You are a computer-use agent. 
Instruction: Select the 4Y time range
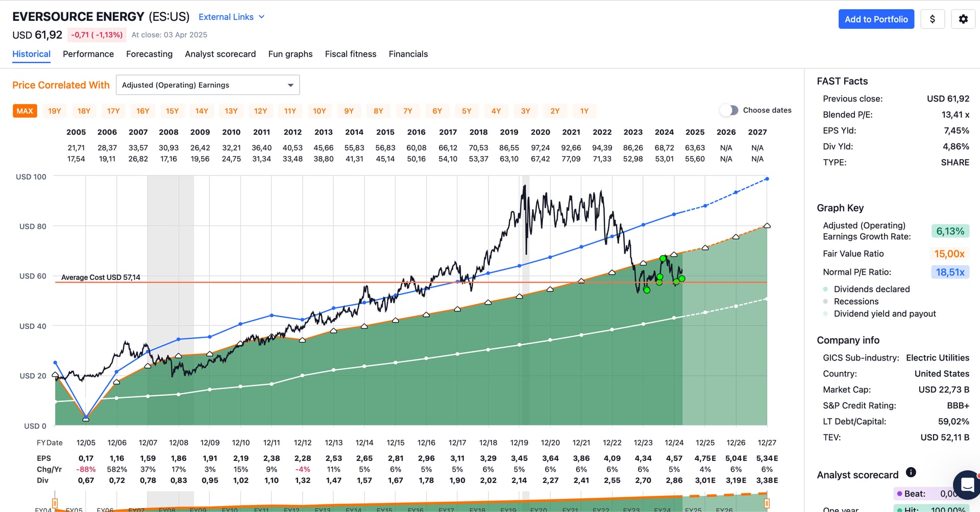coord(496,111)
